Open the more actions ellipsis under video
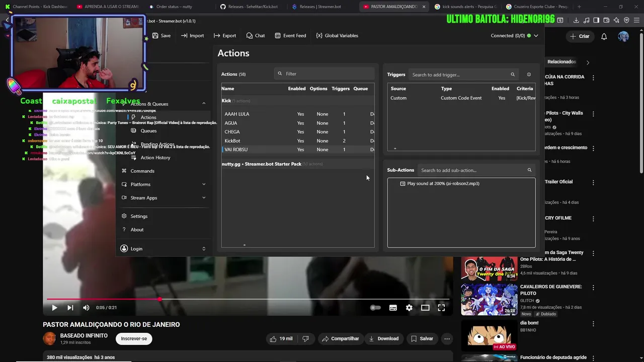Screen dimensions: 644x362 click(x=447, y=339)
